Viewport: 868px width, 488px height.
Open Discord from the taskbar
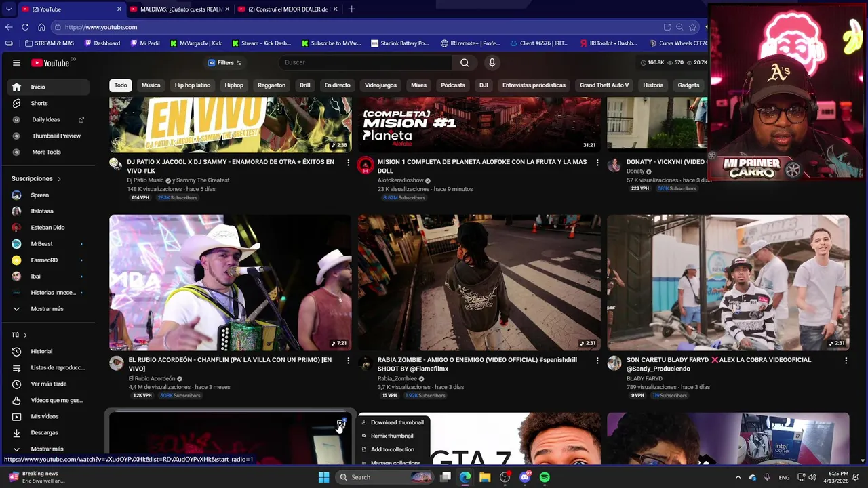(525, 477)
